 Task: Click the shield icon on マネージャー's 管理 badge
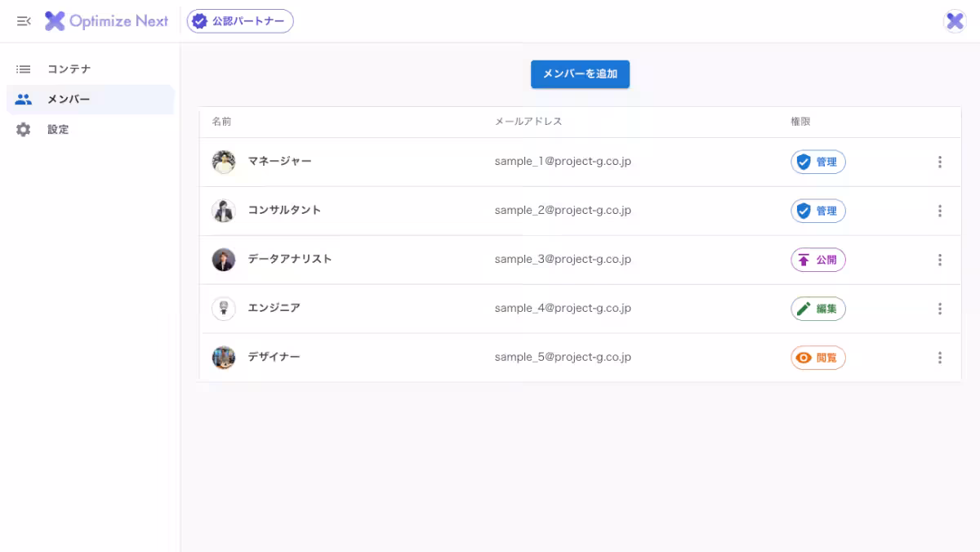coord(804,162)
